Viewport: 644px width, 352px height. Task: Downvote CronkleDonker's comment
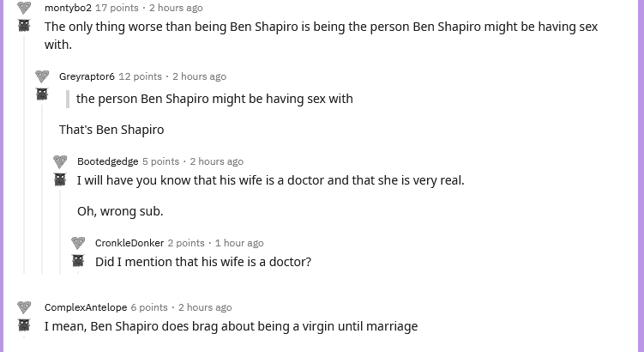coord(78,261)
